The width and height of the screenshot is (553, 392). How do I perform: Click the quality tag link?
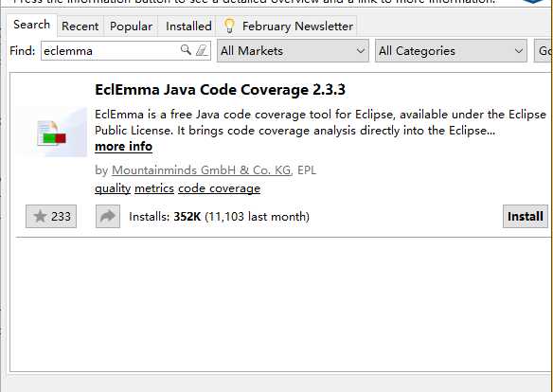(x=113, y=188)
